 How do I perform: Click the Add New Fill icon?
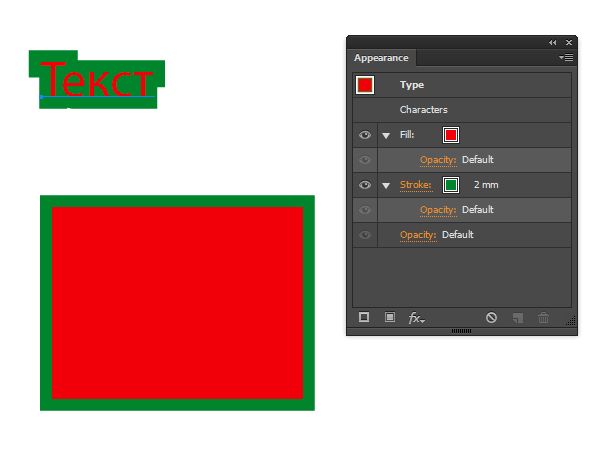(x=390, y=317)
